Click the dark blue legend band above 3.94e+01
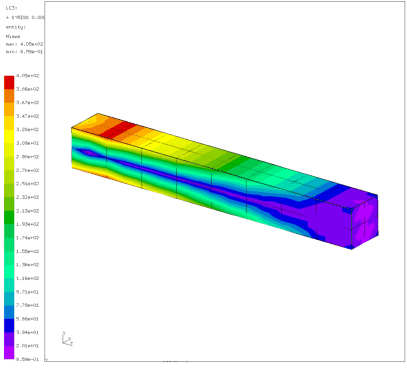Image resolution: width=407 pixels, height=371 pixels. coord(9,326)
